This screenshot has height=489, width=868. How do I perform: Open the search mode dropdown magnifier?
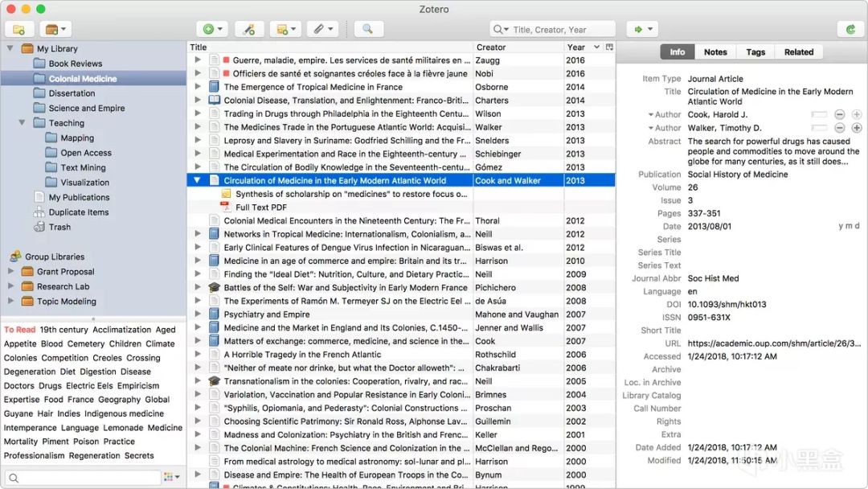(501, 29)
